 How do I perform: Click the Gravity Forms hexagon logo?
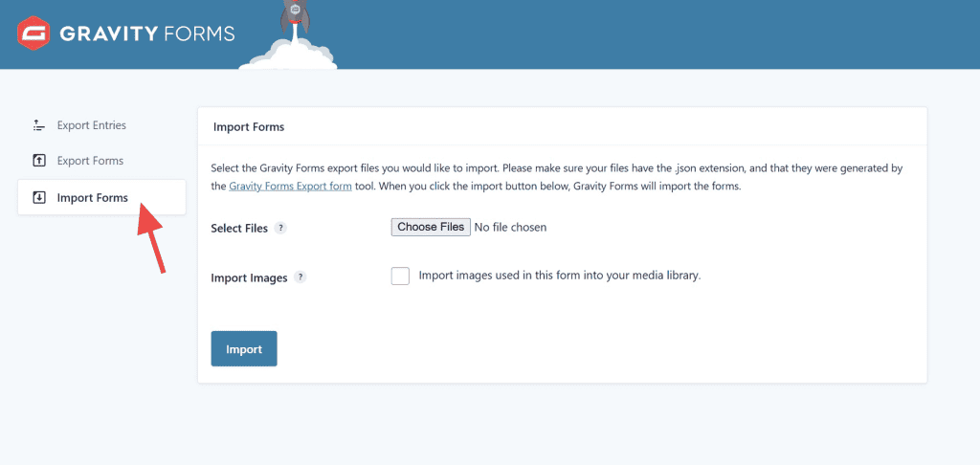point(33,33)
